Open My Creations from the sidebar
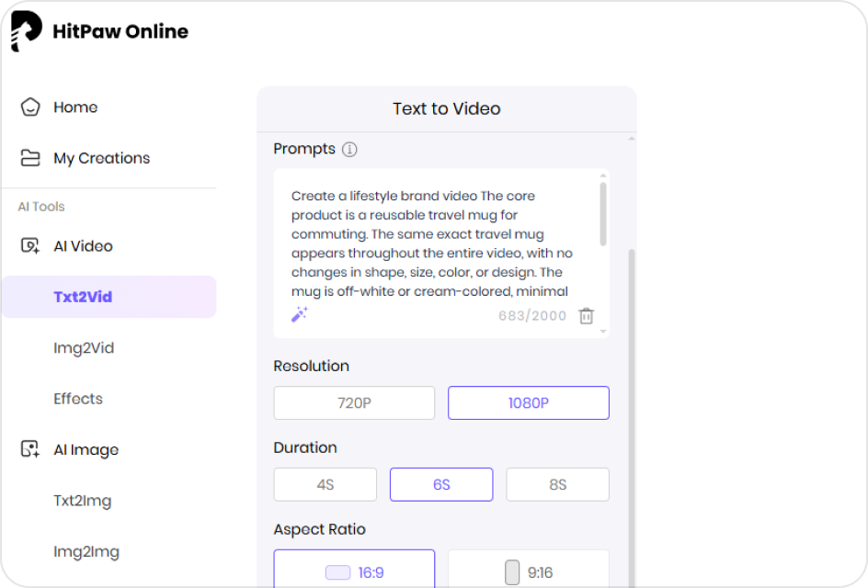This screenshot has width=868, height=588. (101, 158)
